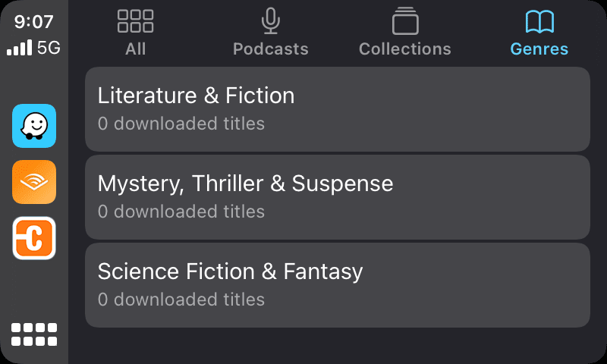The height and width of the screenshot is (364, 607).
Task: Open the ChargePoint app icon
Action: 34,238
